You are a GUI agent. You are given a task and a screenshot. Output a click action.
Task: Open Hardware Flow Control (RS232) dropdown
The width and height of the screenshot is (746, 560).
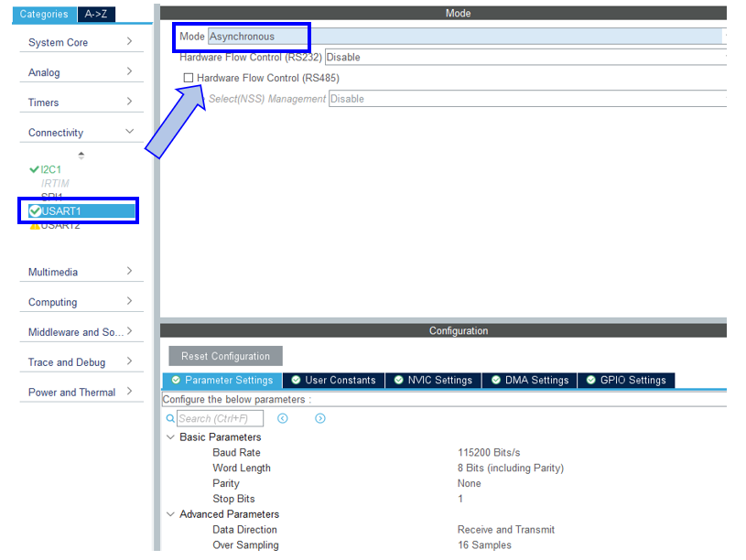525,57
